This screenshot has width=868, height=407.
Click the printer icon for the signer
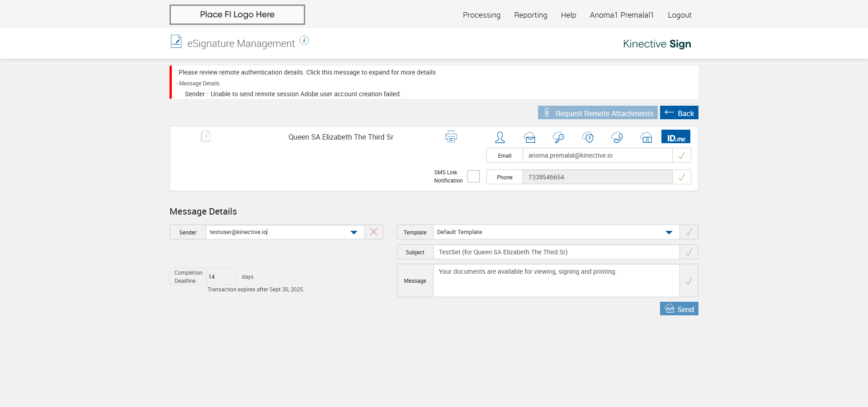(x=451, y=136)
